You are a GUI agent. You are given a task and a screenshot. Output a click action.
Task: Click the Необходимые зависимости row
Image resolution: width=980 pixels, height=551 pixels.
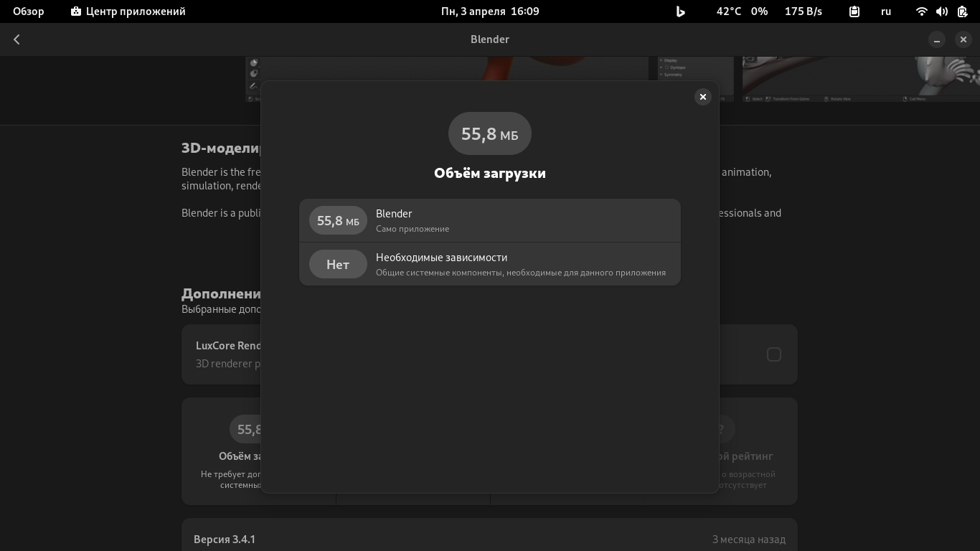tap(490, 264)
